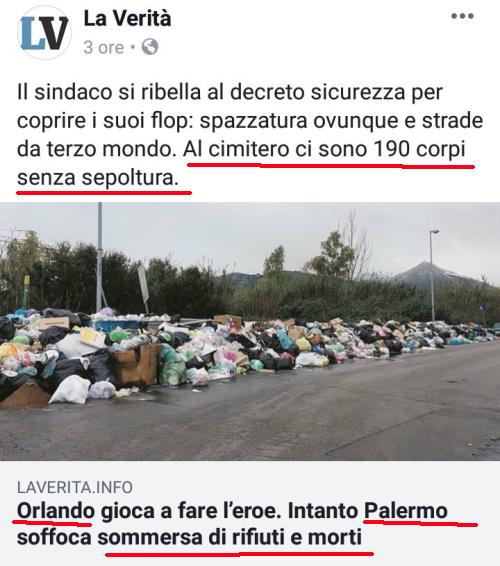500x566 pixels.
Task: Click 'sommersa di rifiuti e morti' headline text
Action: (230, 537)
